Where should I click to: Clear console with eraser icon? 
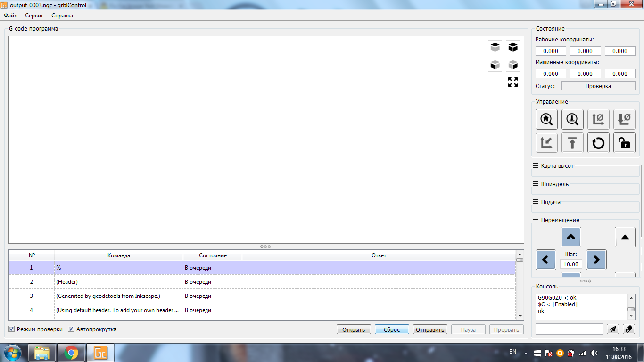629,329
